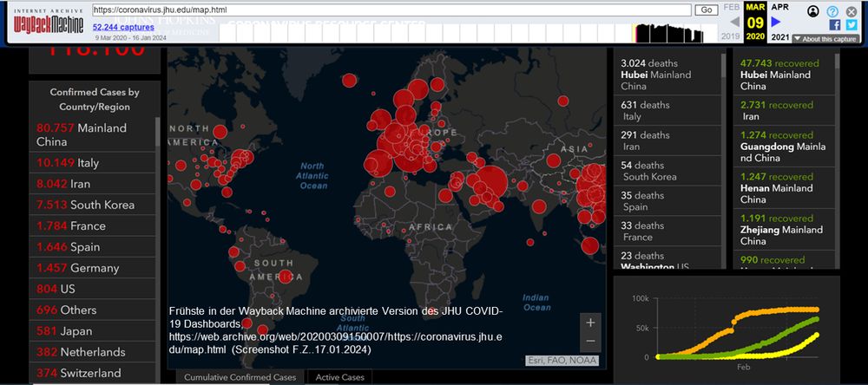
Task: Click the Wayback Go button
Action: pos(707,10)
